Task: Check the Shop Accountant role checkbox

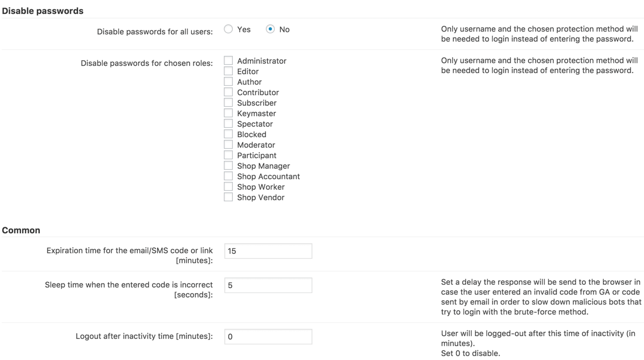Action: coord(228,176)
